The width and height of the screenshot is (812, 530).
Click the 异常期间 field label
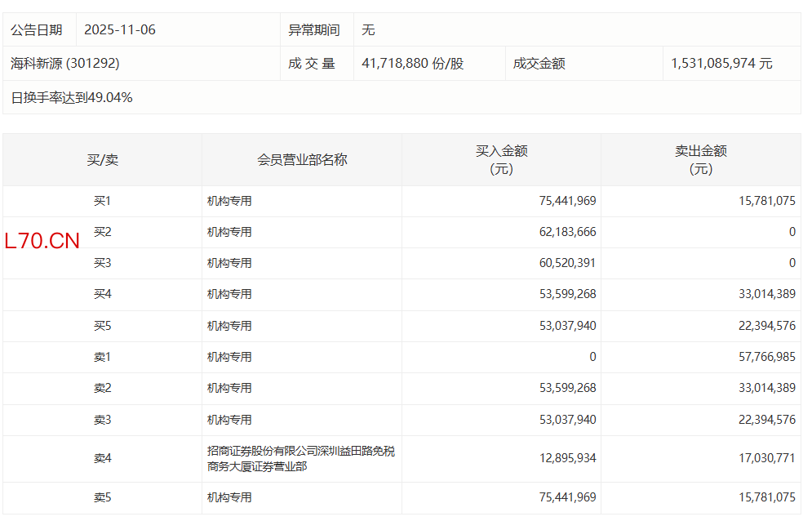coord(313,30)
